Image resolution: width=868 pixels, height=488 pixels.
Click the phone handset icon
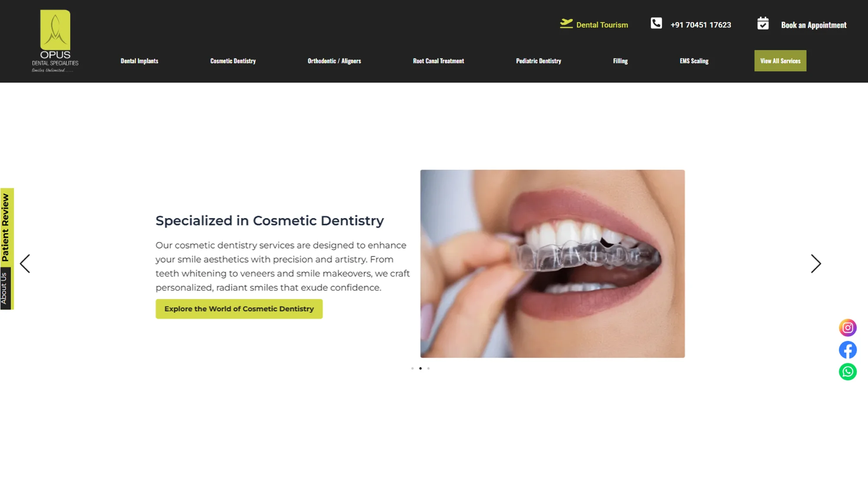pyautogui.click(x=656, y=23)
